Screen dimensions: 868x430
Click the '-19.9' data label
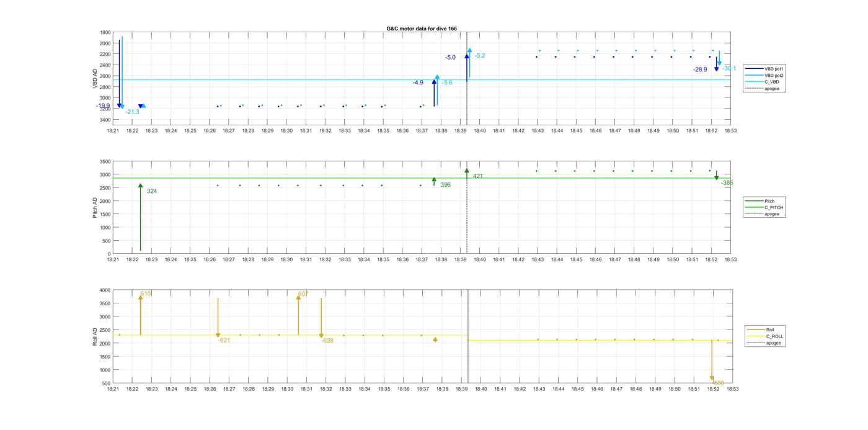103,106
